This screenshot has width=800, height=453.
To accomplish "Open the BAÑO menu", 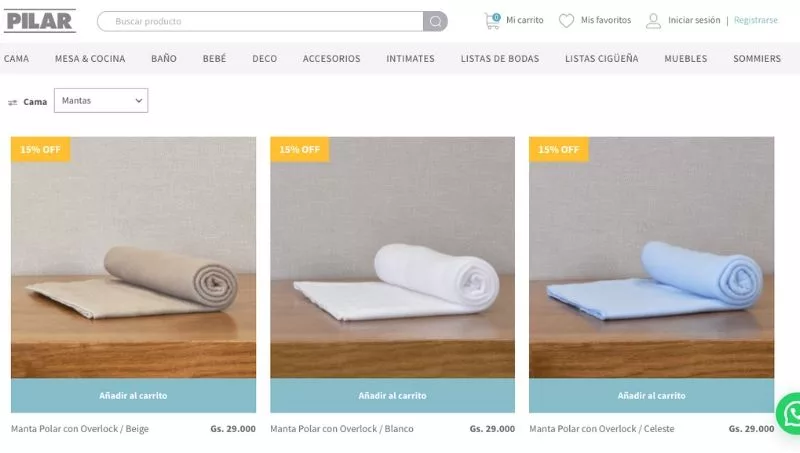I will [164, 59].
